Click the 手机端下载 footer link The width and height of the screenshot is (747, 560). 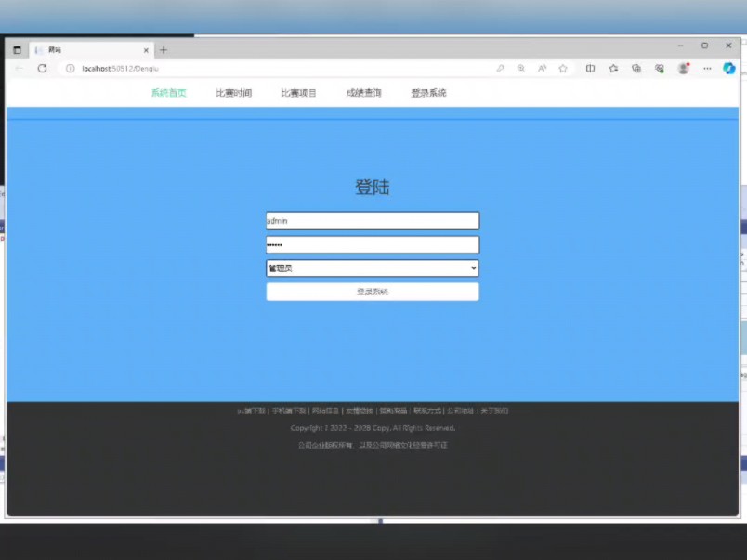(x=289, y=411)
